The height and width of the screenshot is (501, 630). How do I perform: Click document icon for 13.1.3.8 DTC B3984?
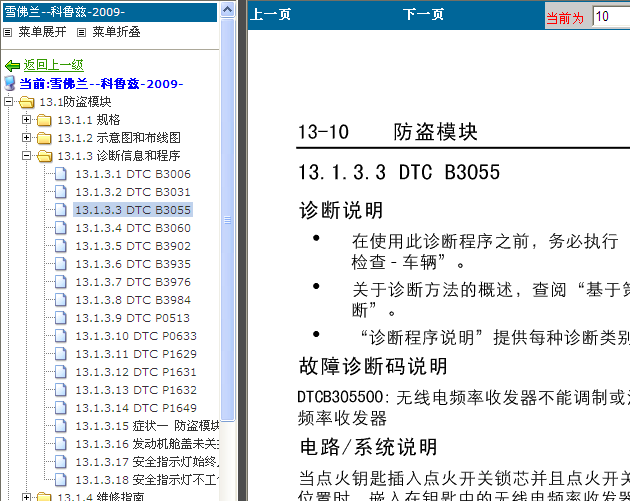click(61, 300)
